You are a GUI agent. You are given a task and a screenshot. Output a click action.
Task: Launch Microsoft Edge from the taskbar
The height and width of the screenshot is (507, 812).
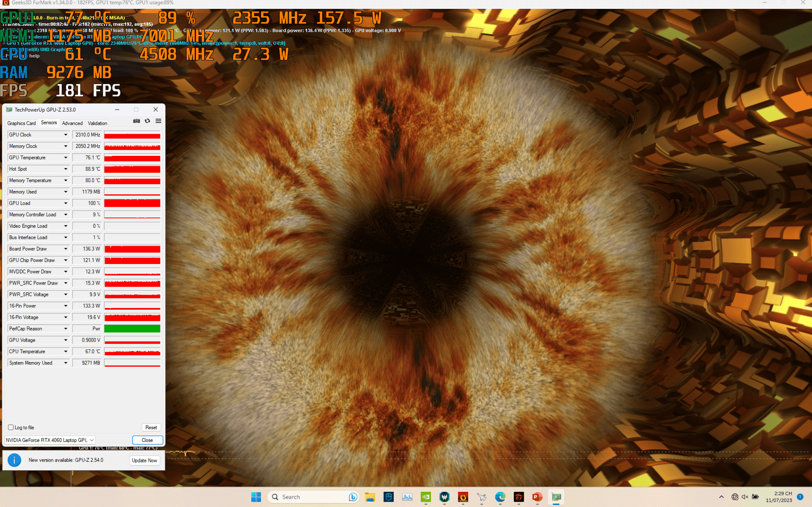(x=500, y=497)
